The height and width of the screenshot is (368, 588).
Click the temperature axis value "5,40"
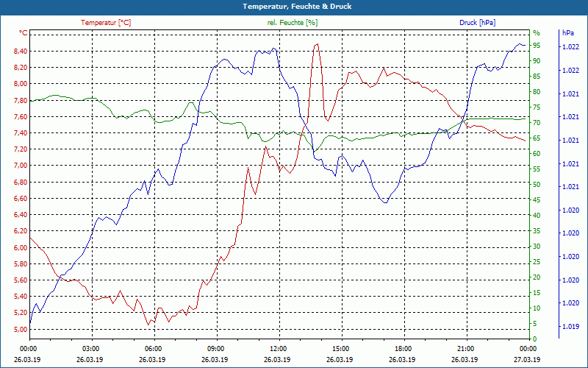point(21,297)
